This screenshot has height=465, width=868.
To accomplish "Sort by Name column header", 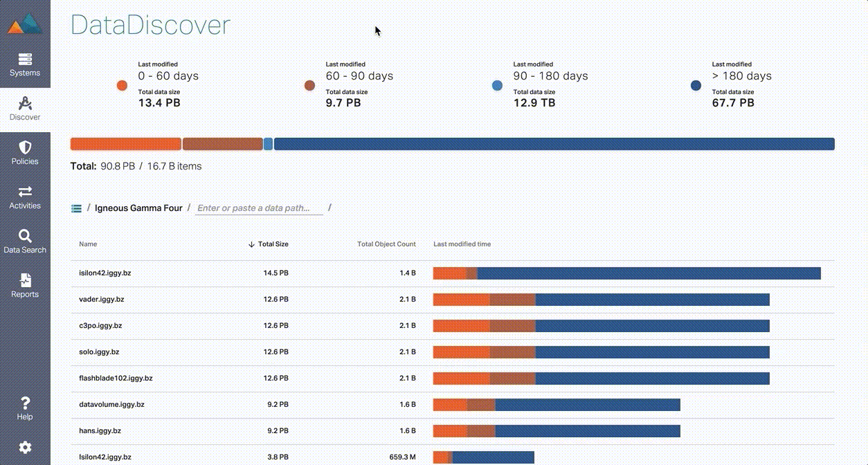I will click(88, 244).
